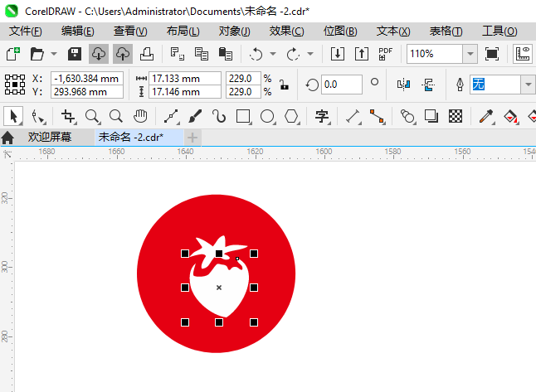This screenshot has height=392, width=536.
Task: Select the Pick tool
Action: tap(13, 116)
